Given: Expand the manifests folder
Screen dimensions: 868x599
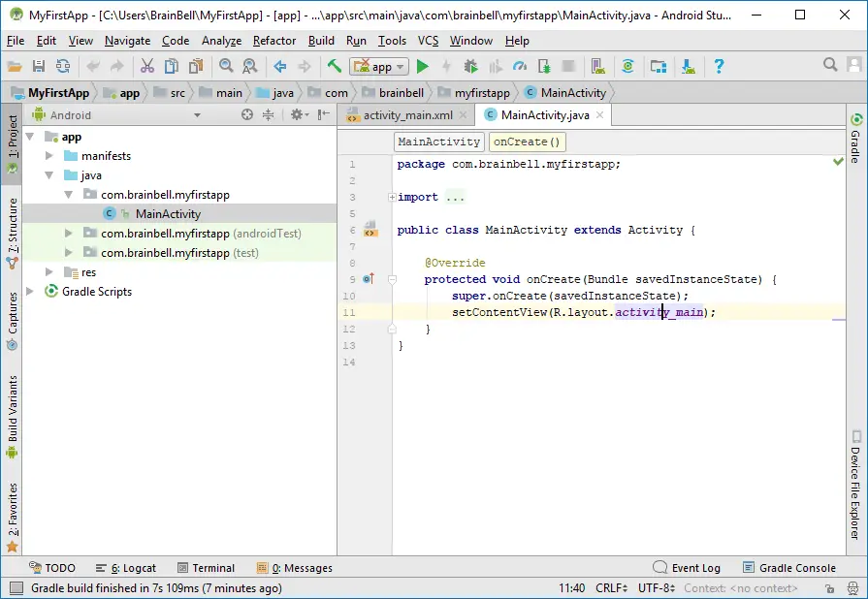Looking at the screenshot, I should point(49,156).
